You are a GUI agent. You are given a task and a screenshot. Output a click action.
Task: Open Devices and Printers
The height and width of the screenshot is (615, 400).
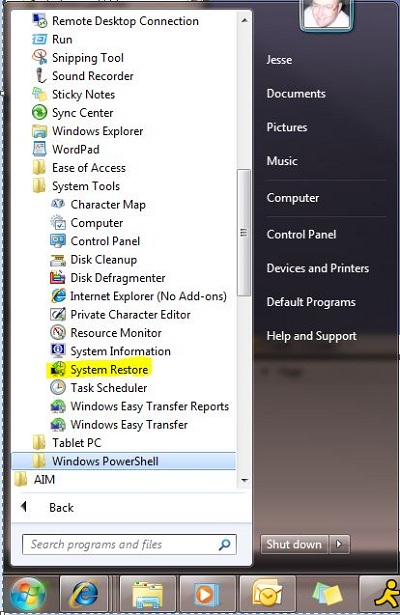(x=318, y=268)
